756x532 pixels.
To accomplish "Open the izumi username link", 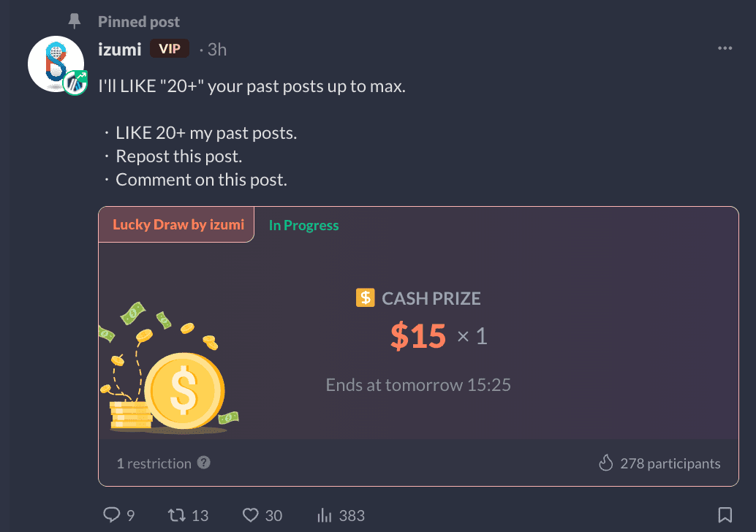I will coord(119,49).
